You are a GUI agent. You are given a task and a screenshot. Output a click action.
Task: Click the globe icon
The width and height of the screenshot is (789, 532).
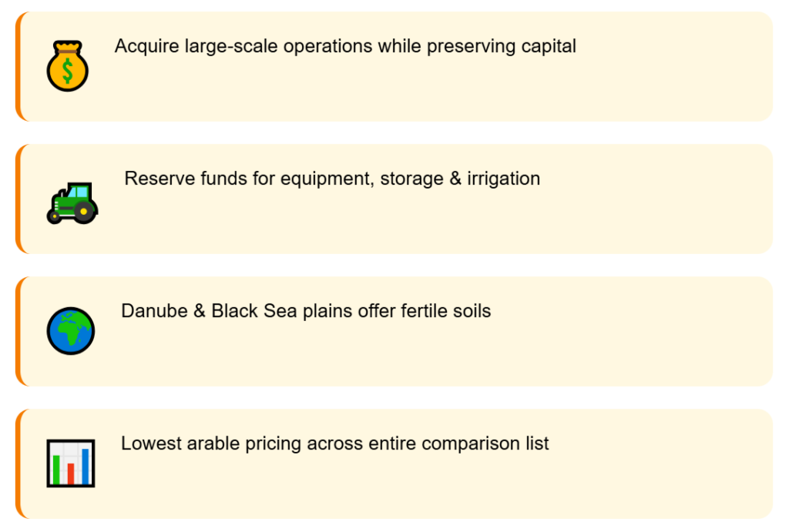click(70, 331)
